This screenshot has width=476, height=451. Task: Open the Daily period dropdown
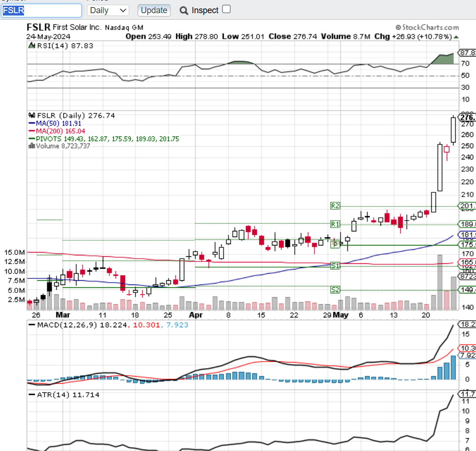tap(108, 10)
